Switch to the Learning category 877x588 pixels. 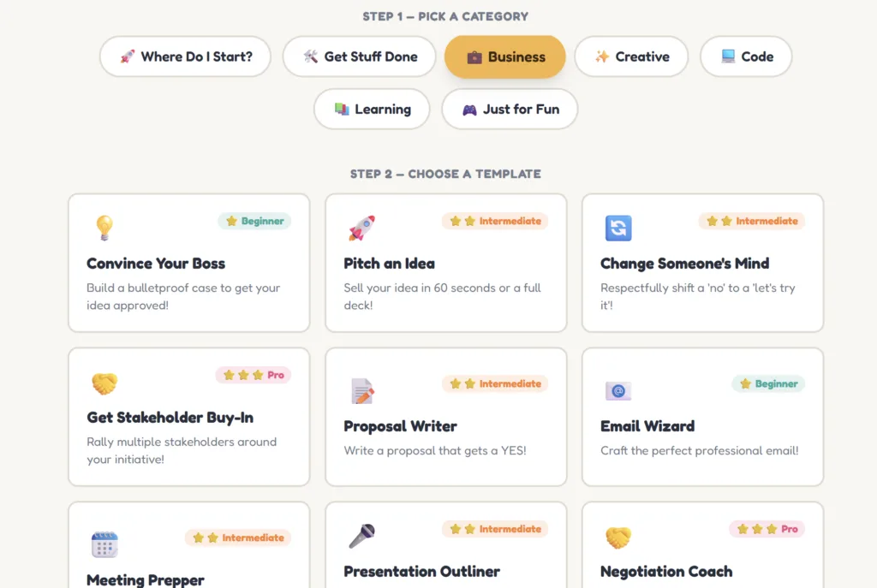click(372, 109)
